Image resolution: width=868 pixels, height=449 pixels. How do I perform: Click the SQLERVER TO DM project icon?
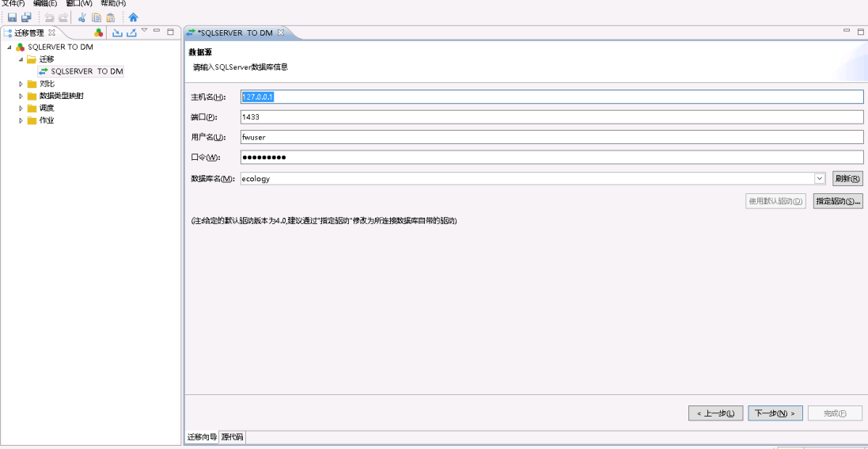[x=21, y=48]
